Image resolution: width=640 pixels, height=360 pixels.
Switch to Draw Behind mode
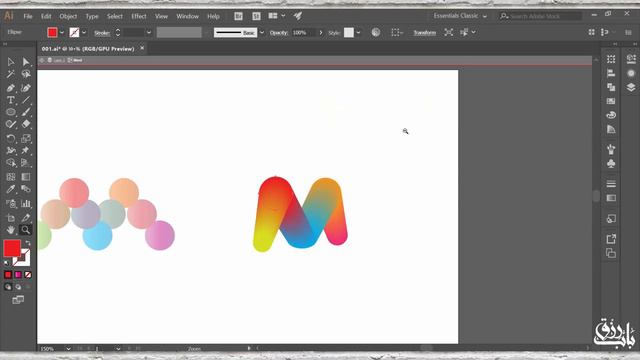pyautogui.click(x=18, y=287)
